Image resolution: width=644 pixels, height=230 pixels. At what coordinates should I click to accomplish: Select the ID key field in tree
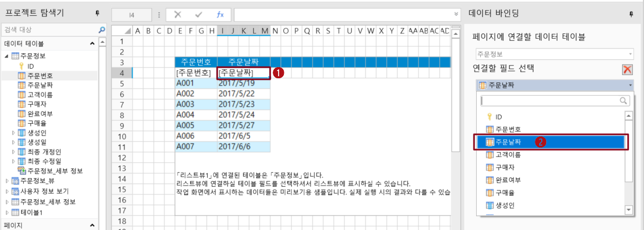coord(31,66)
